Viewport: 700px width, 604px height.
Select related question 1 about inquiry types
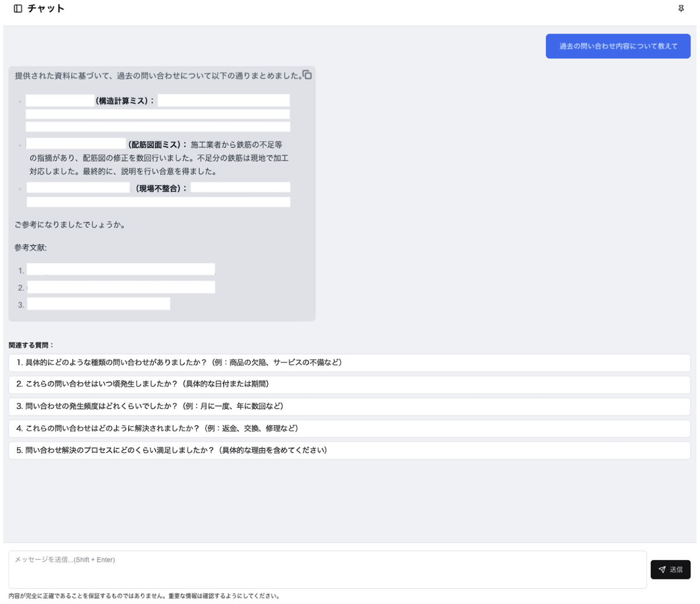click(348, 362)
